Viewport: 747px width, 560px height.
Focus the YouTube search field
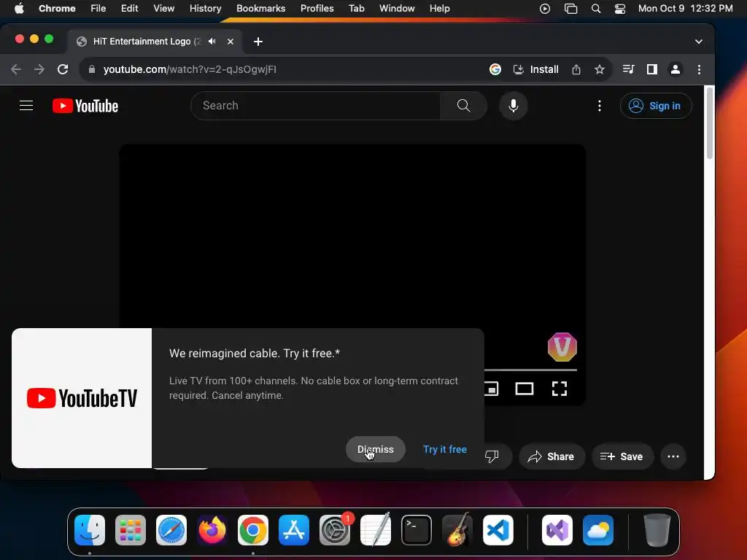(315, 106)
